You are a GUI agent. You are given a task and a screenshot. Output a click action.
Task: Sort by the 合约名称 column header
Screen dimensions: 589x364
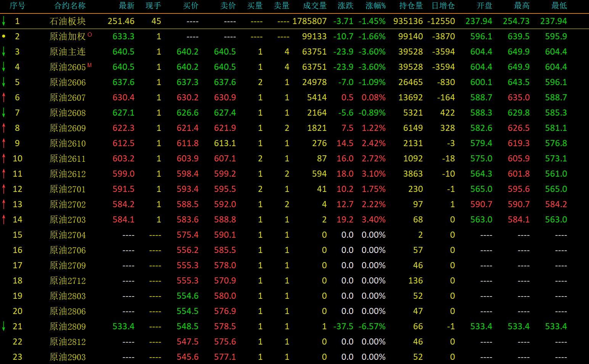click(70, 6)
